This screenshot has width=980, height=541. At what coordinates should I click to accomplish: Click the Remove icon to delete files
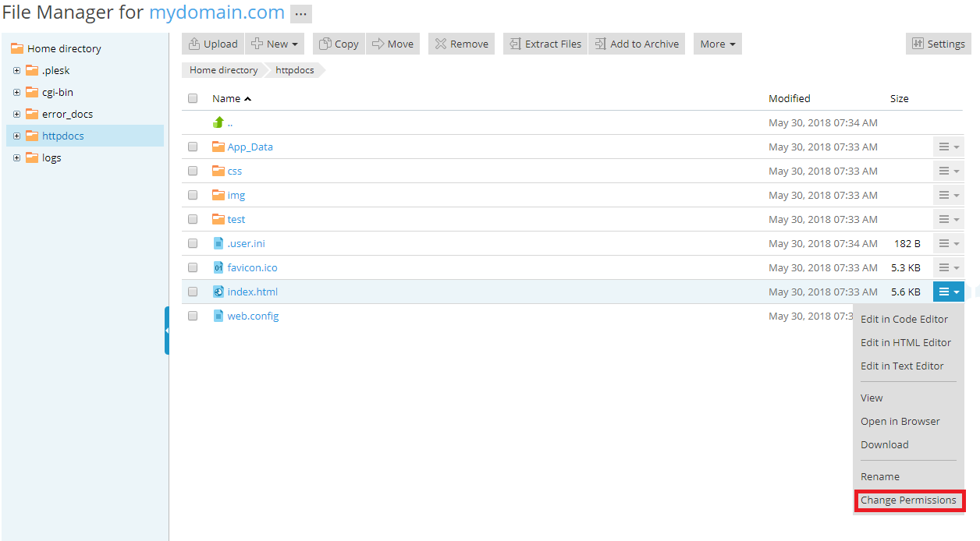tap(442, 44)
